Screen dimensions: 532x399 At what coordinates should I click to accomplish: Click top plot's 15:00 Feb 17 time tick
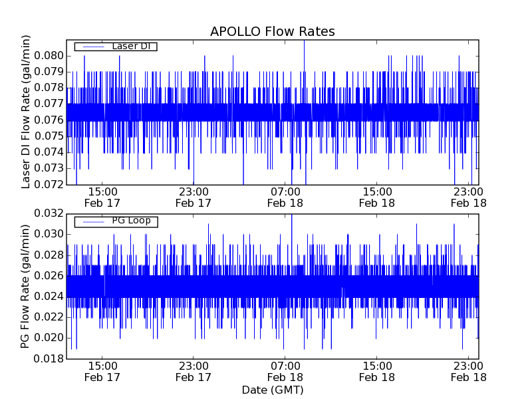point(102,197)
